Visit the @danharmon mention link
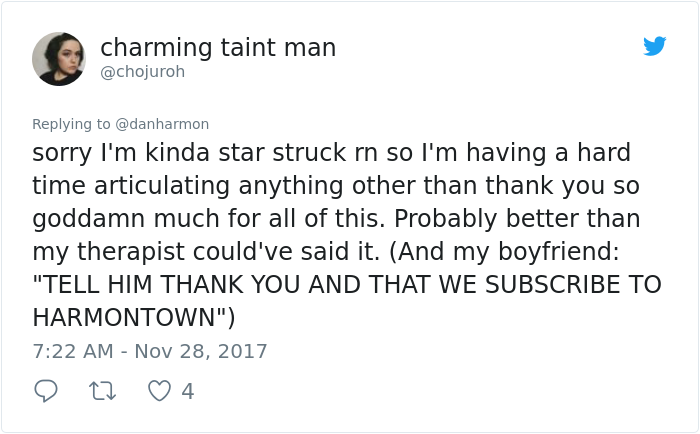 click(162, 124)
